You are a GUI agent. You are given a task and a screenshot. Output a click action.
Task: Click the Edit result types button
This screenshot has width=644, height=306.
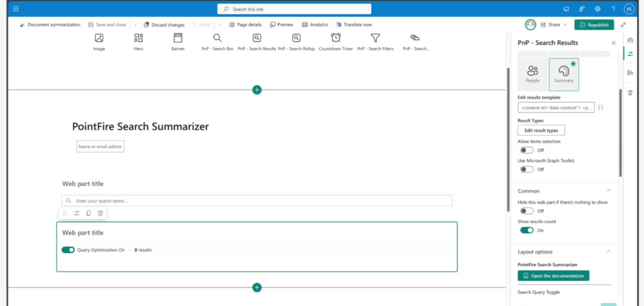tap(541, 130)
